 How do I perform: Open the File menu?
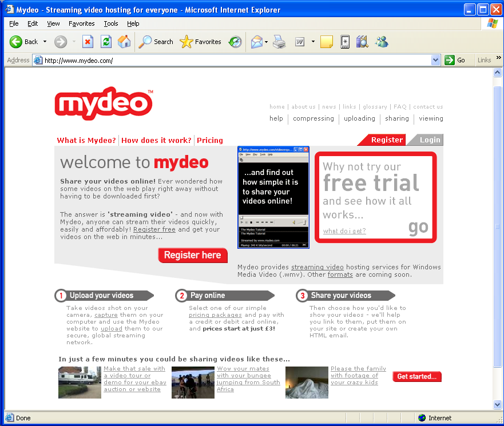point(14,23)
